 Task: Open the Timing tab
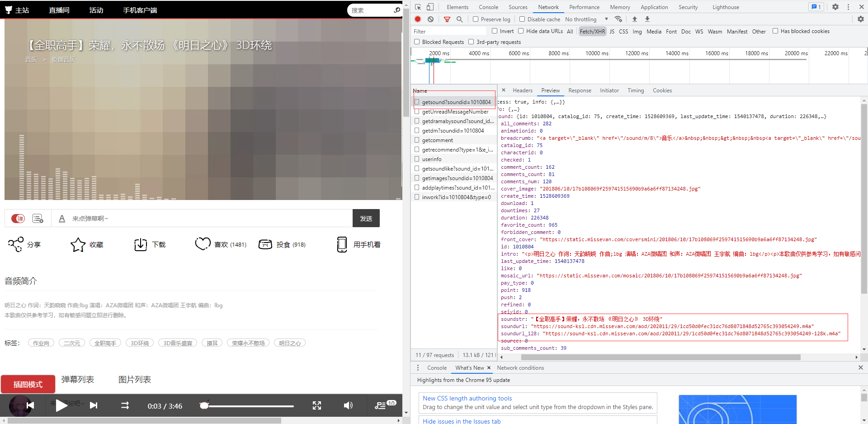point(635,91)
